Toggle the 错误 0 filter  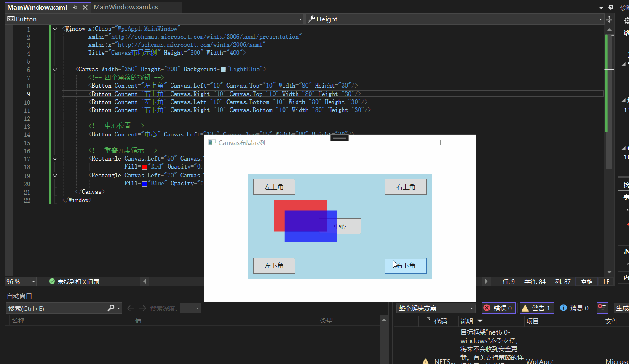498,308
